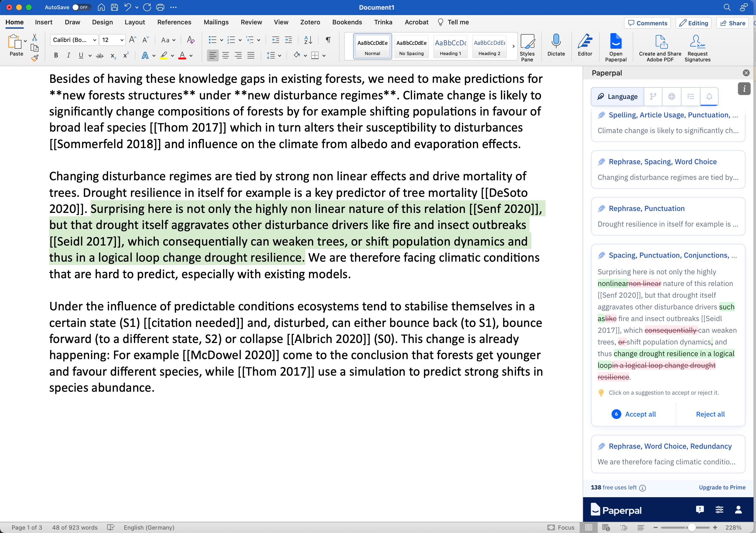Apply red font color
The height and width of the screenshot is (533, 756).
[x=182, y=55]
